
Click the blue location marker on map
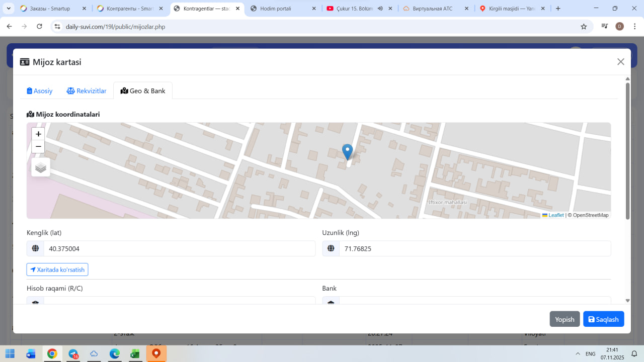(347, 151)
